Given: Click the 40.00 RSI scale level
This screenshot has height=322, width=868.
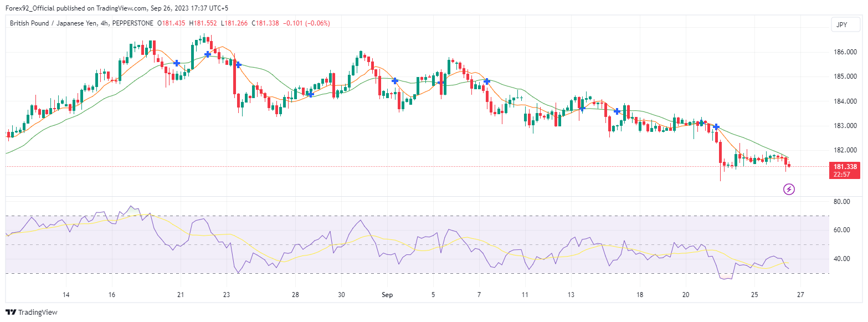Looking at the screenshot, I should click(x=842, y=259).
